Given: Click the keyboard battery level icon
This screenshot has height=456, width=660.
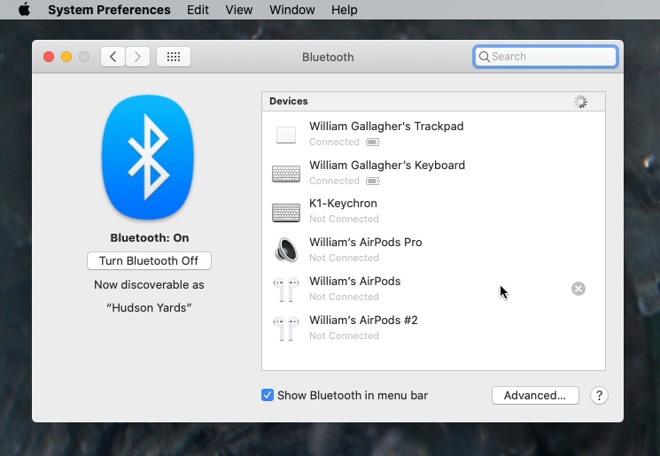Looking at the screenshot, I should (x=373, y=181).
